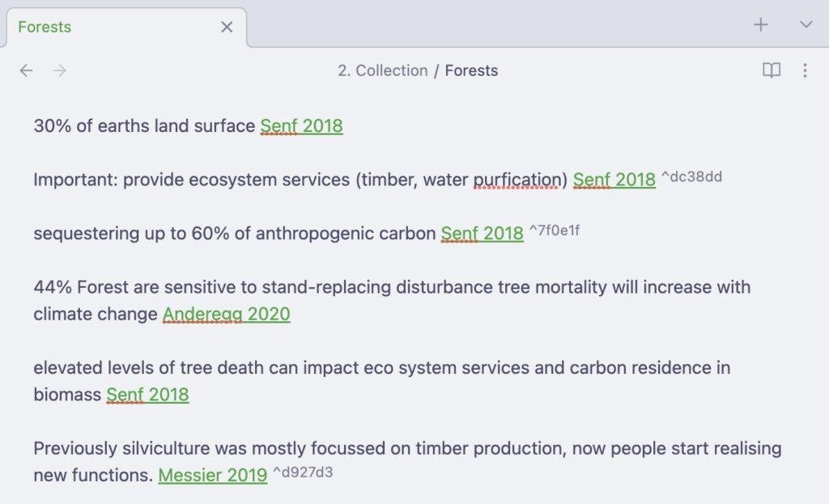Click block ID ^dc38dd

point(691,176)
